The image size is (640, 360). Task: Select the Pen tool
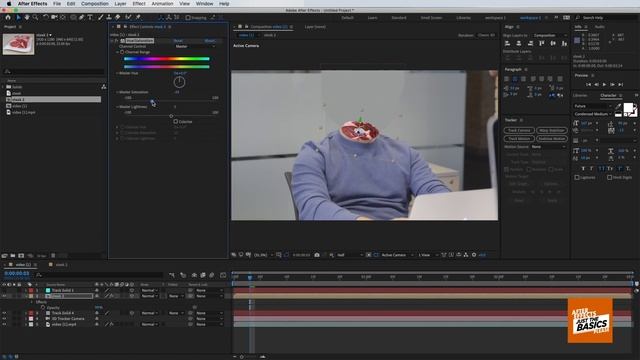82,18
